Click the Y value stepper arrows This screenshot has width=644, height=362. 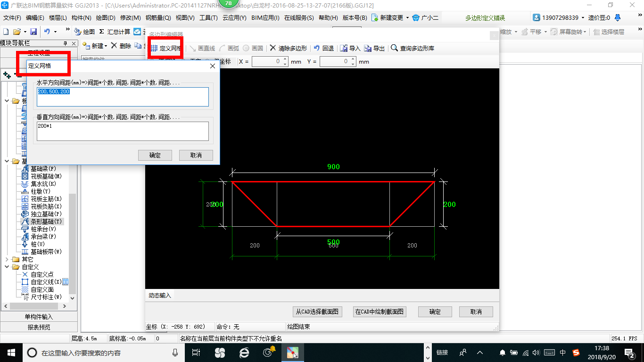click(353, 61)
